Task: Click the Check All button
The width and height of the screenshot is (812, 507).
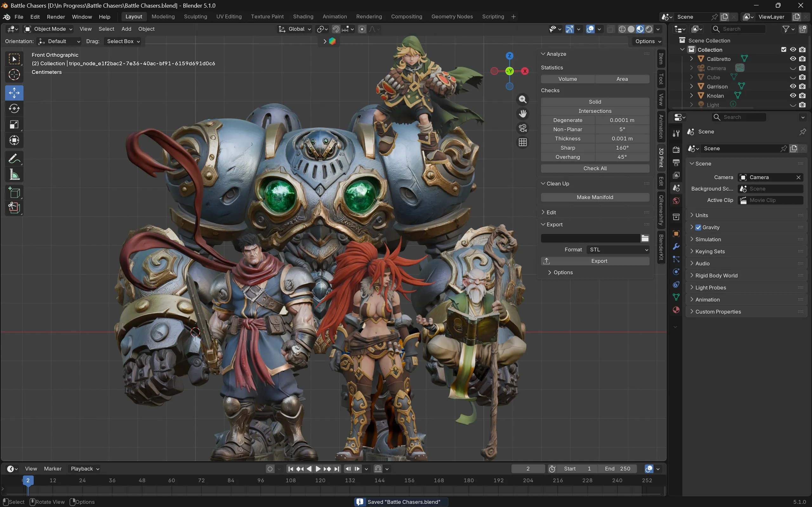Action: (595, 169)
